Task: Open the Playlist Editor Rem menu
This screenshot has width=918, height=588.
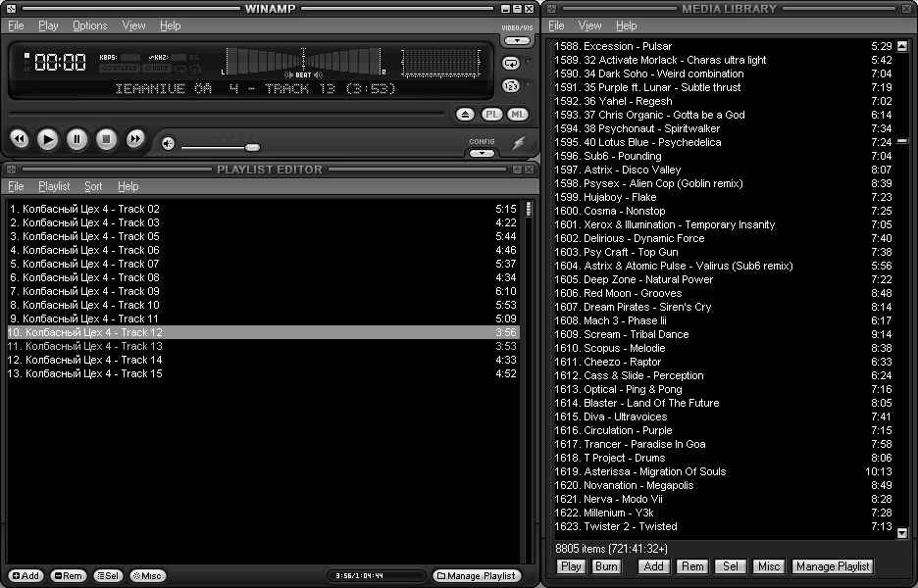Action: point(69,576)
